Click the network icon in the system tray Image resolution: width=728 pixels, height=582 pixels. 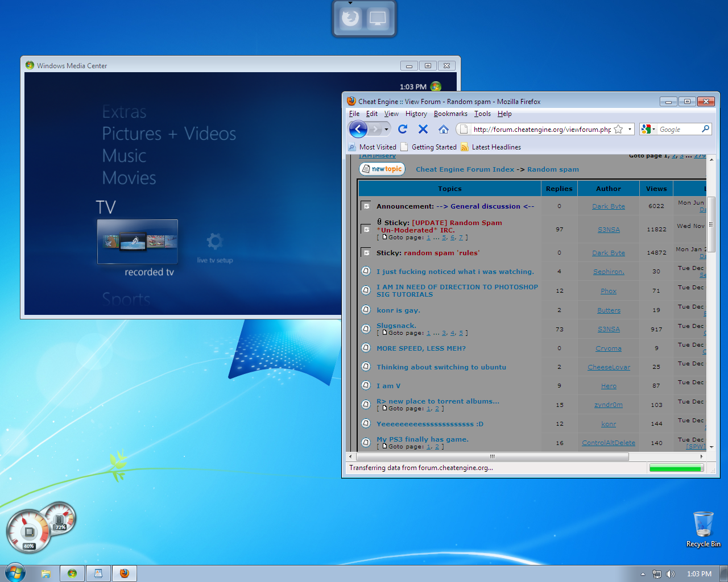pos(657,574)
